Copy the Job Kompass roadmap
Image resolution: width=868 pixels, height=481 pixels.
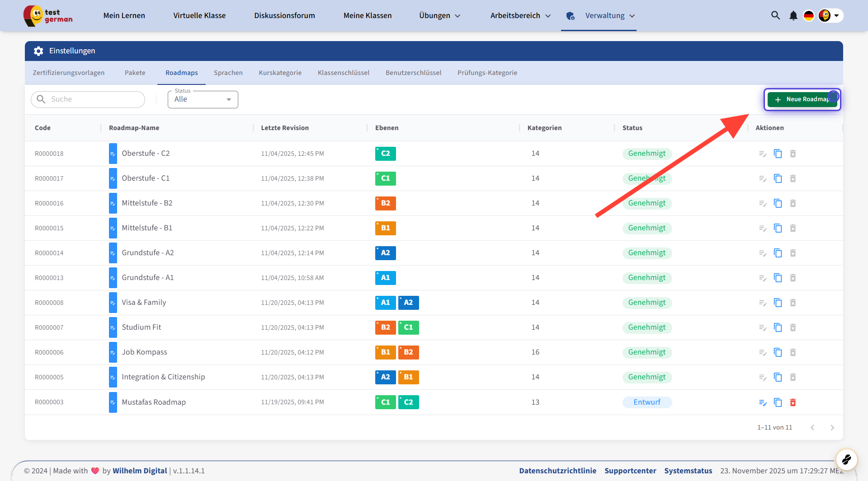tap(778, 352)
